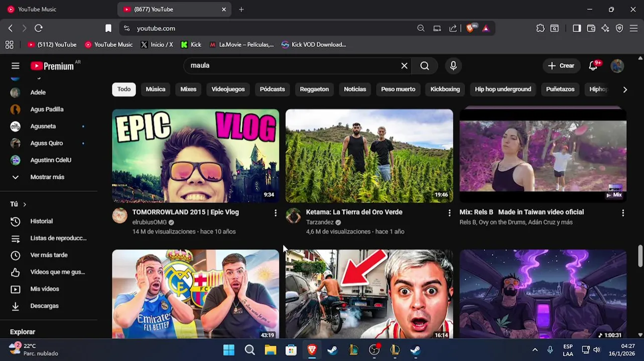Open options for Mix: Rels B
Image resolution: width=644 pixels, height=361 pixels.
[623, 213]
